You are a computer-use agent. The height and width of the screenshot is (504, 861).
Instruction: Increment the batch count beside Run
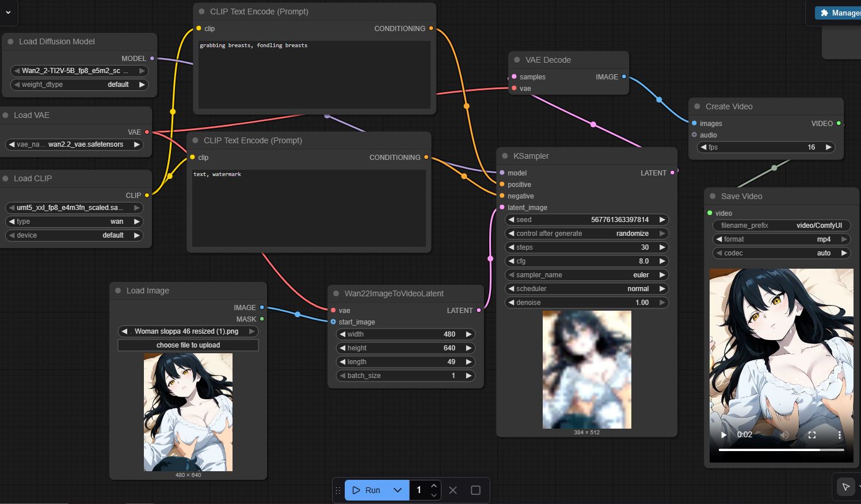434,486
